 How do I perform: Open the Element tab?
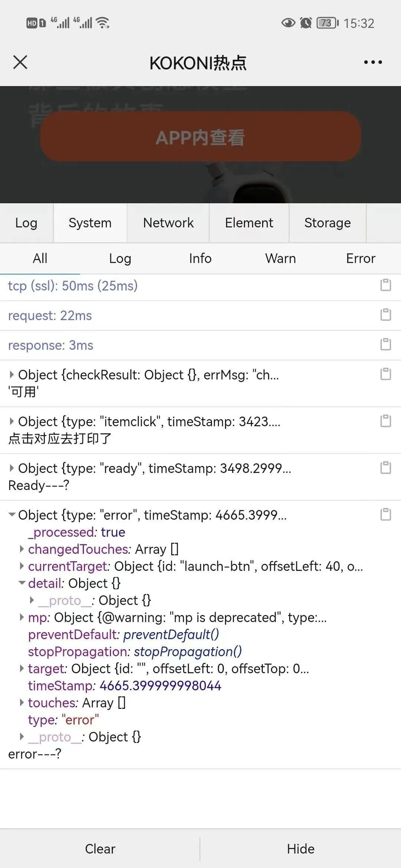click(249, 223)
